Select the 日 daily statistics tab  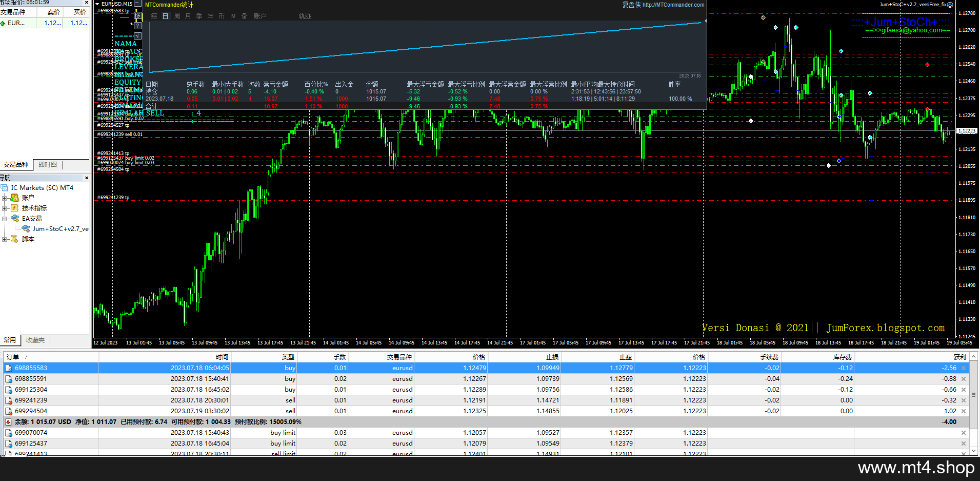166,16
